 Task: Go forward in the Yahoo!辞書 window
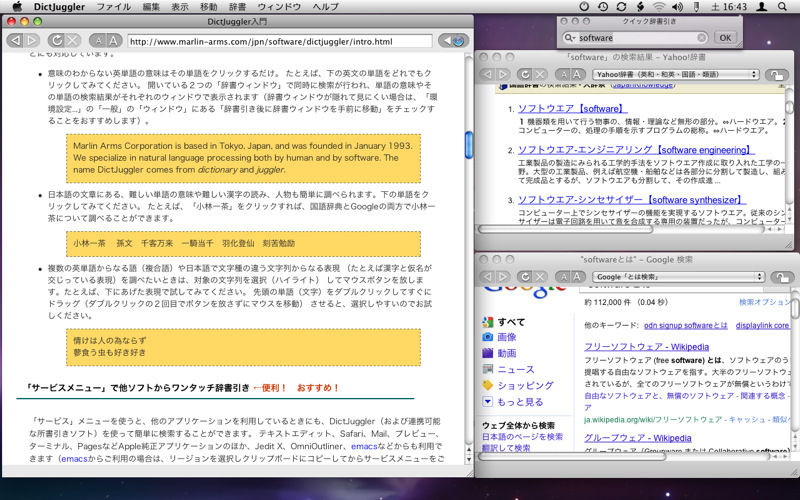point(503,74)
